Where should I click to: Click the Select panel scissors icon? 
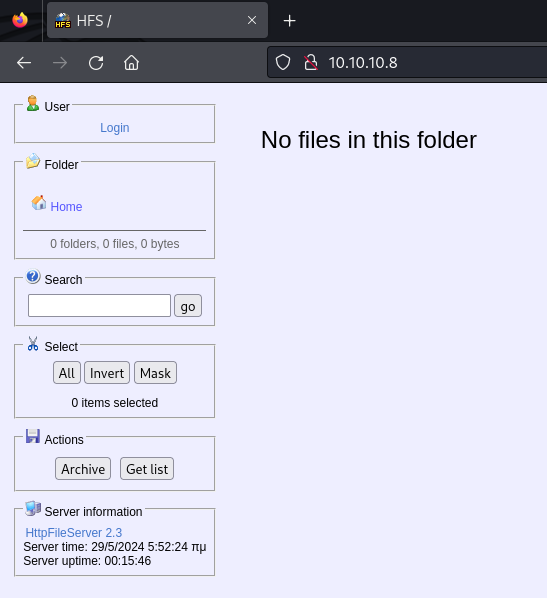pyautogui.click(x=33, y=344)
